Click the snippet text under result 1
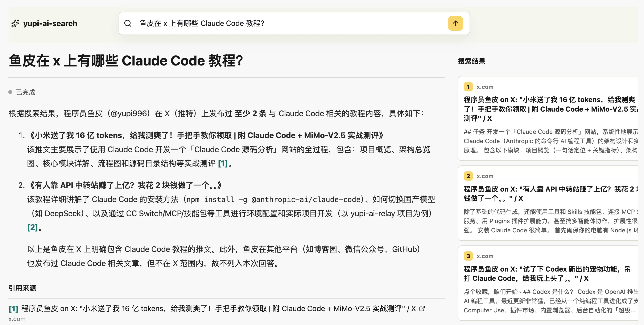This screenshot has height=325, width=644. (x=551, y=141)
